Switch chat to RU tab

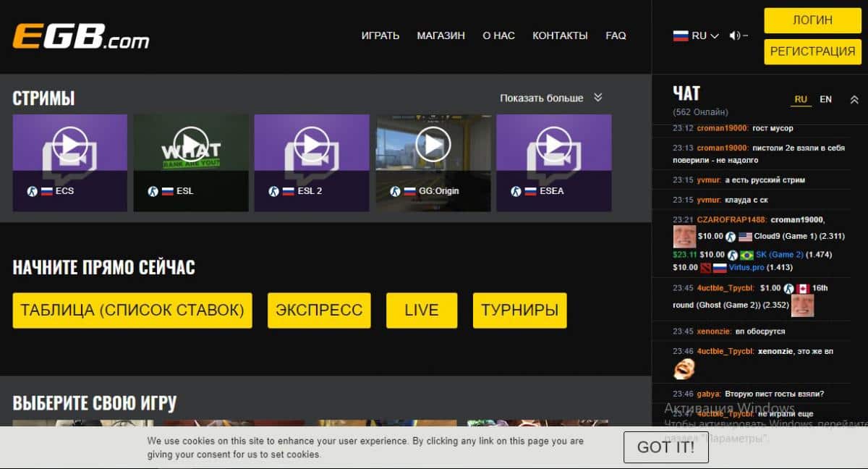coord(801,99)
